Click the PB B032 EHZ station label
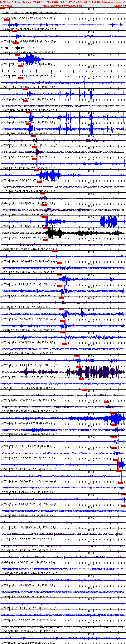This screenshot has height=644, width=126. (x=9, y=492)
